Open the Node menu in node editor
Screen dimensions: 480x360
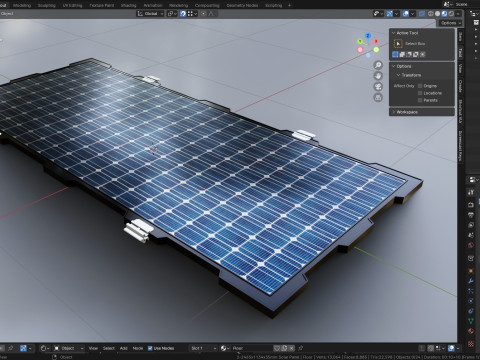tap(138, 348)
